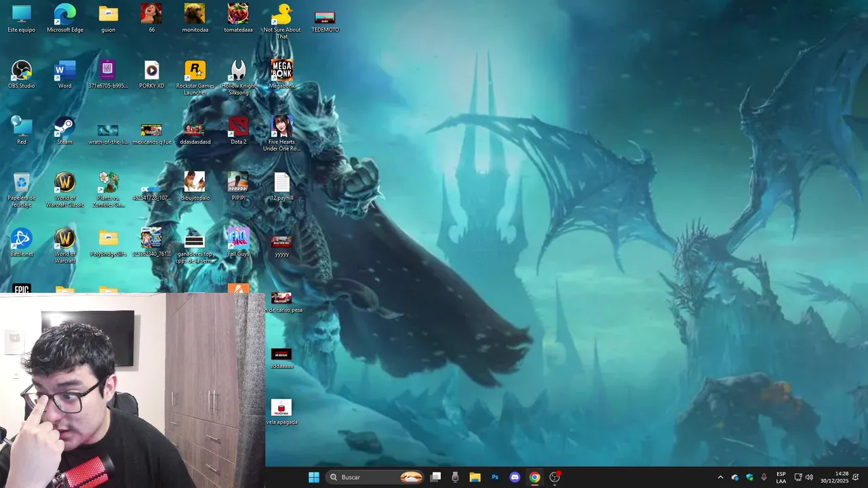This screenshot has width=868, height=488.
Task: Launch the Dota 2 shortcut
Action: (x=238, y=130)
